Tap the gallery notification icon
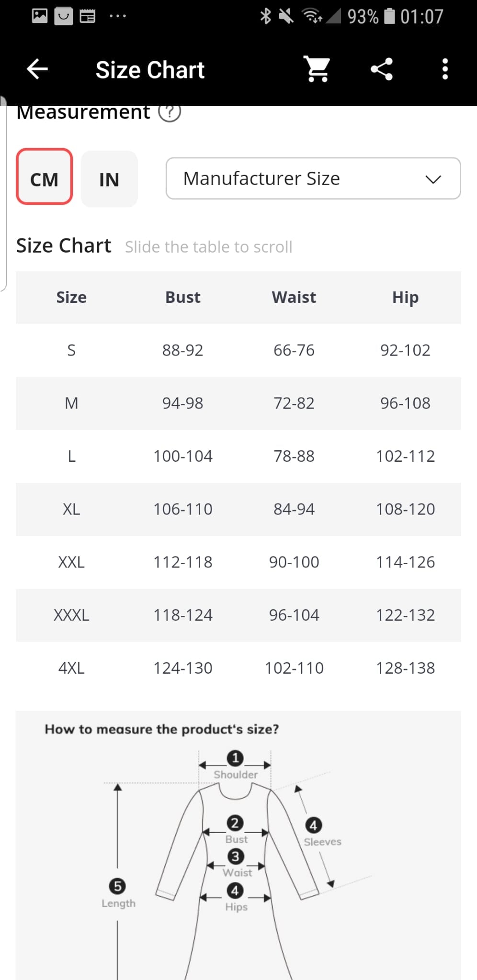The width and height of the screenshot is (477, 980). pos(40,16)
